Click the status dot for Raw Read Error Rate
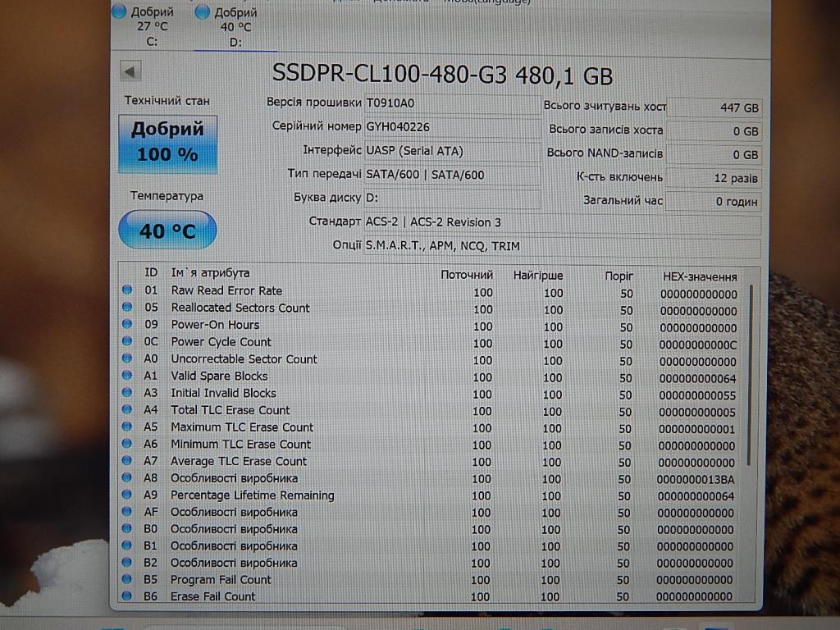 [x=127, y=290]
